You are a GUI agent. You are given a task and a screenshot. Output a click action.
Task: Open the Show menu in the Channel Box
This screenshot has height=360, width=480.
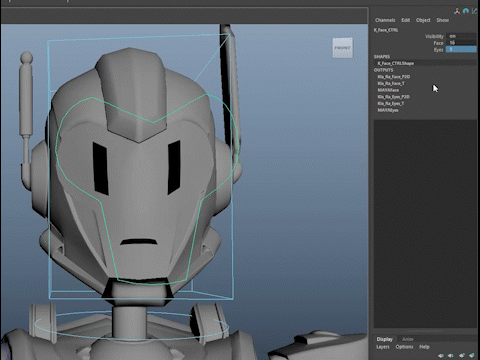[x=443, y=20]
